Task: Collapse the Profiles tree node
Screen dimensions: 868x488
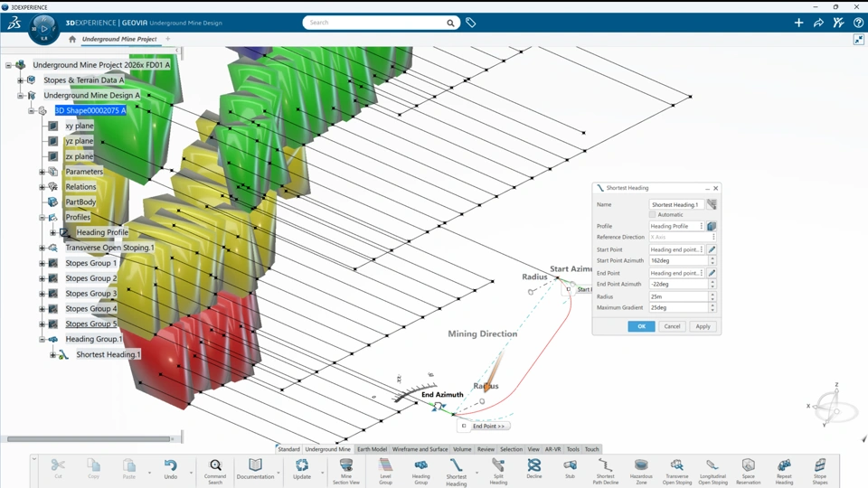Action: pyautogui.click(x=42, y=218)
